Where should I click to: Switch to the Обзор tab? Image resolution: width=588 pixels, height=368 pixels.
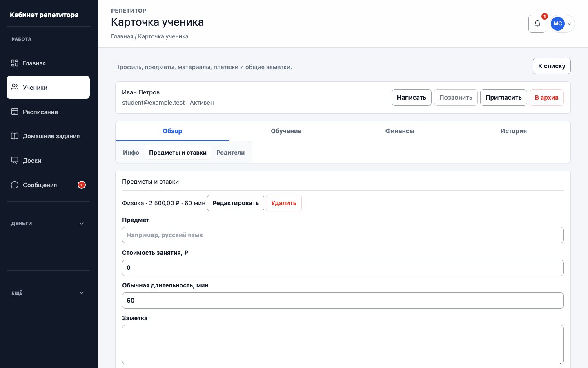[x=172, y=131]
